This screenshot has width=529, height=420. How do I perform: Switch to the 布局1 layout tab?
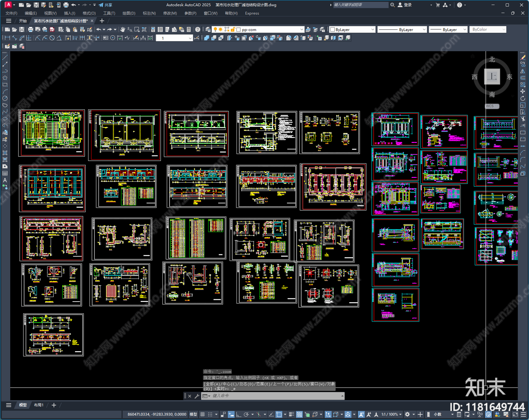point(39,405)
